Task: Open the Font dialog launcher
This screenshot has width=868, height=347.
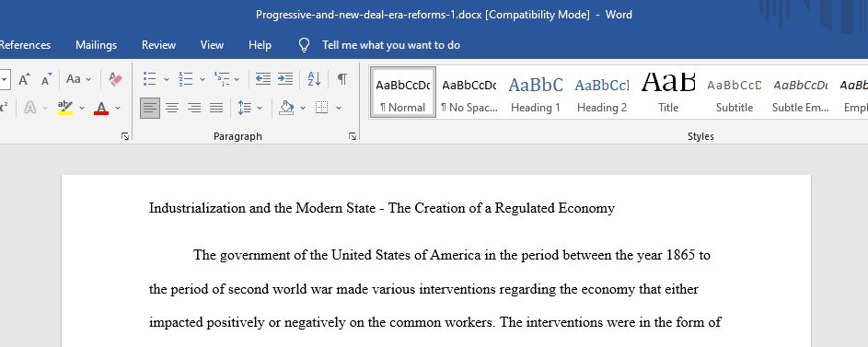Action: 125,136
